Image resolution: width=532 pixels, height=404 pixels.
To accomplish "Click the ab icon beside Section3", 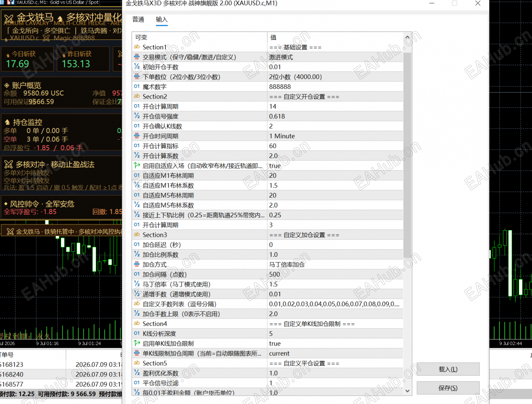I will click(x=137, y=235).
